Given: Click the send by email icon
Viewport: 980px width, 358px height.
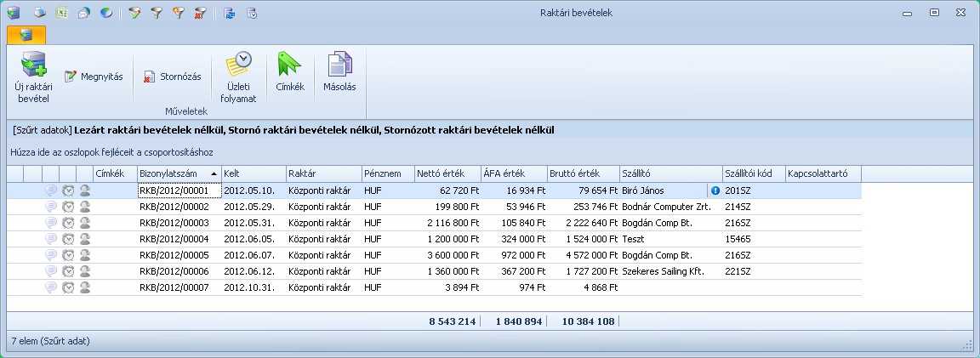Looking at the screenshot, I should (83, 13).
